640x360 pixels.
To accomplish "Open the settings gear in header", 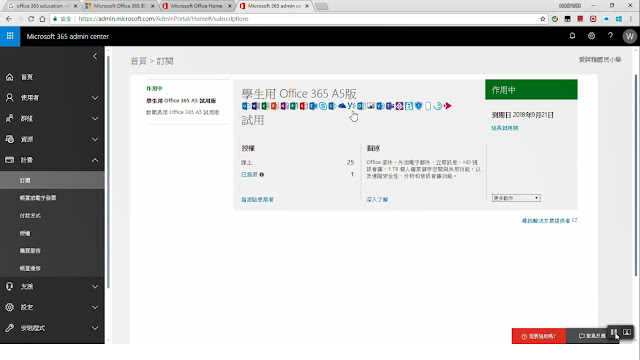I will [x=591, y=36].
